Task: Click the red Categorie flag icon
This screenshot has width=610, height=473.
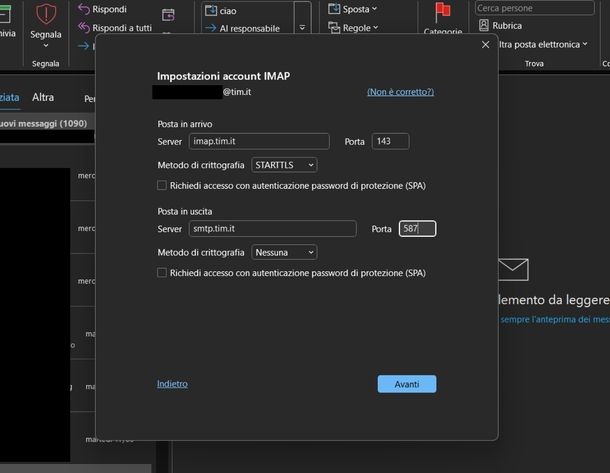Action: 442,12
